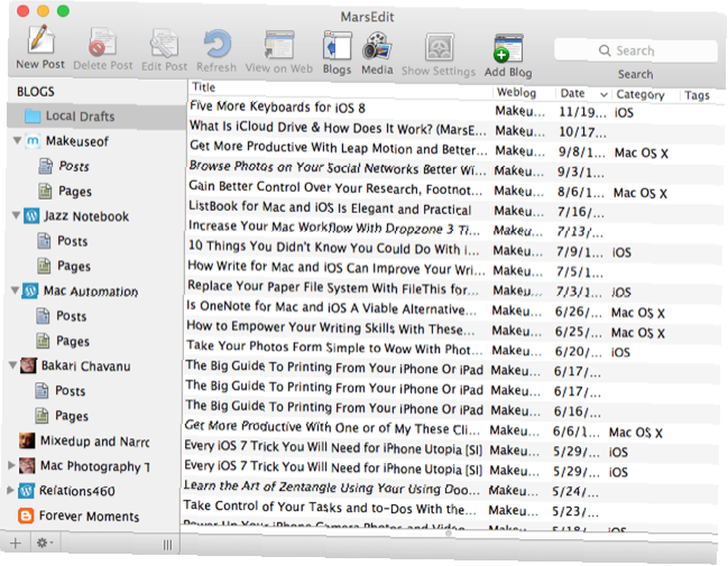
Task: Click the Show Settings icon
Action: 439,48
